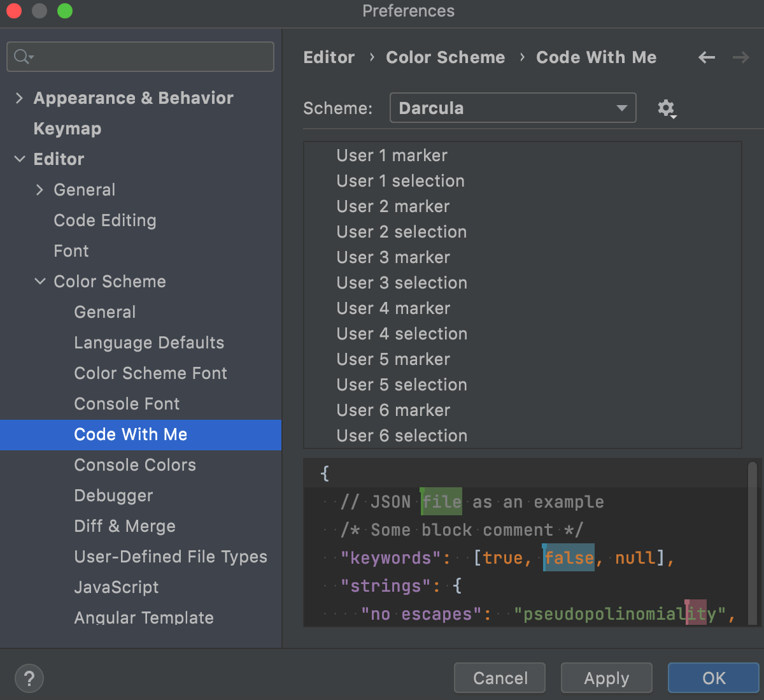Collapse the Editor tree section
This screenshot has width=764, height=700.
pos(20,159)
